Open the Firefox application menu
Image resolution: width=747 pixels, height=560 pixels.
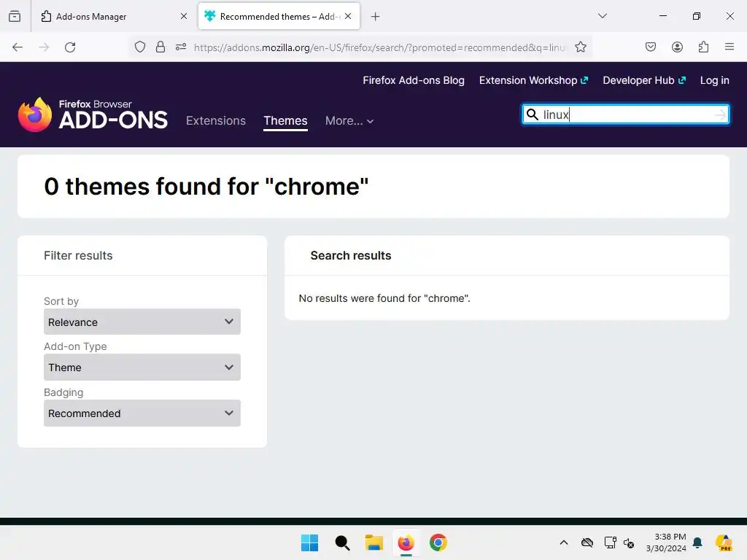[729, 47]
